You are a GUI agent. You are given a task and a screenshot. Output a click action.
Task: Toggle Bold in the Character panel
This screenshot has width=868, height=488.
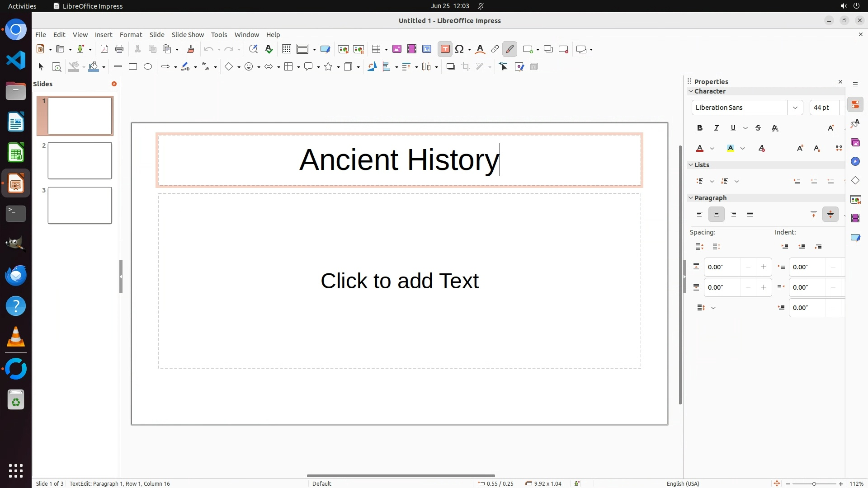coord(700,128)
